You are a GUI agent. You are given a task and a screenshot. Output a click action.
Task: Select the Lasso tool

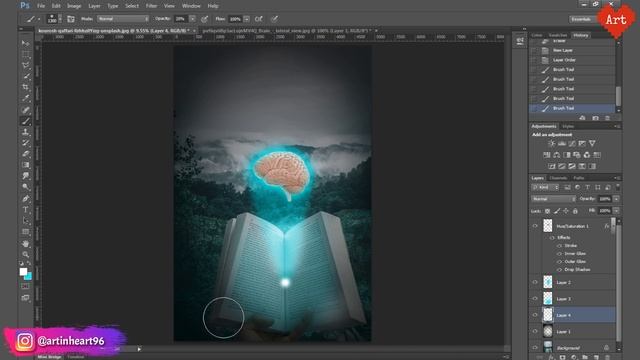(x=26, y=65)
